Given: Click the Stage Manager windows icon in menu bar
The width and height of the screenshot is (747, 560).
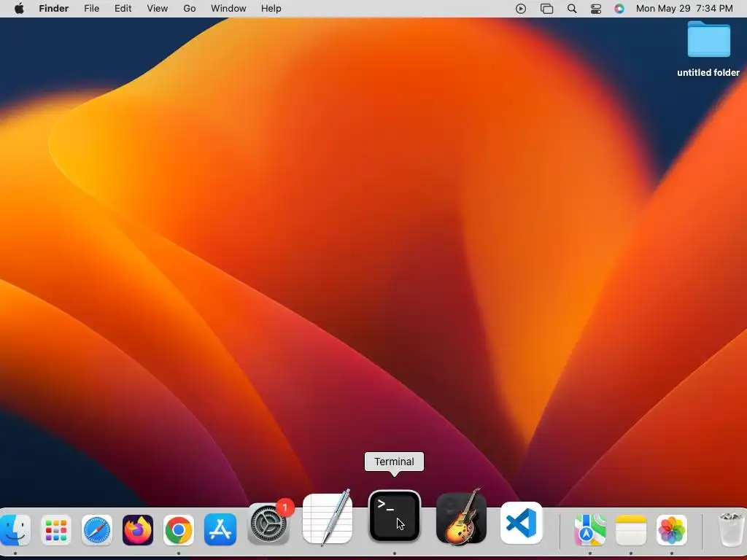Looking at the screenshot, I should coord(546,9).
